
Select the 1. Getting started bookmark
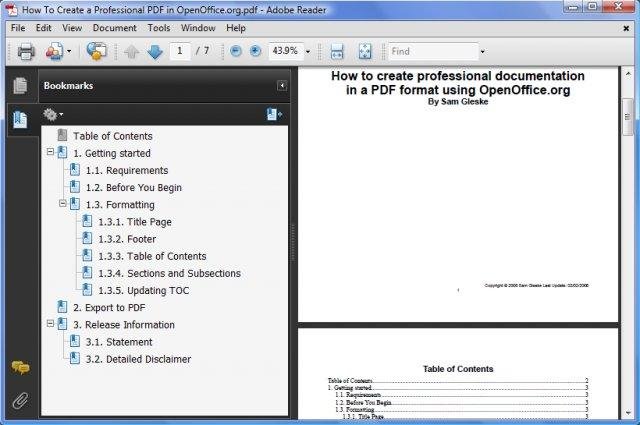click(x=112, y=153)
